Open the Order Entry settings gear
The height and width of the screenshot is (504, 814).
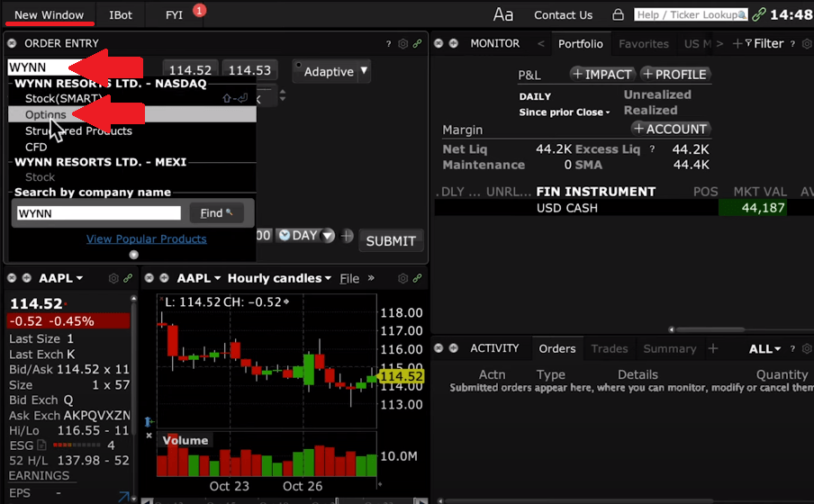click(x=403, y=43)
